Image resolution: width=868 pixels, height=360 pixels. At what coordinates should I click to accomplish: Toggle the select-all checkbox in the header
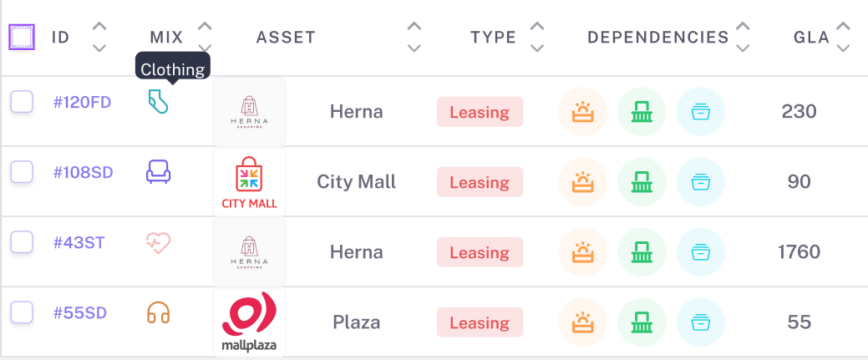22,38
